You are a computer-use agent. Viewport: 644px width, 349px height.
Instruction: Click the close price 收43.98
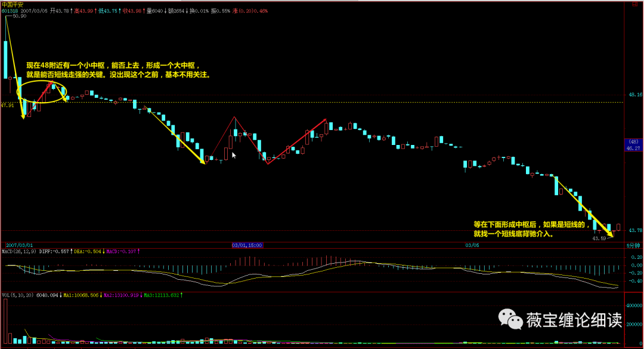point(132,11)
